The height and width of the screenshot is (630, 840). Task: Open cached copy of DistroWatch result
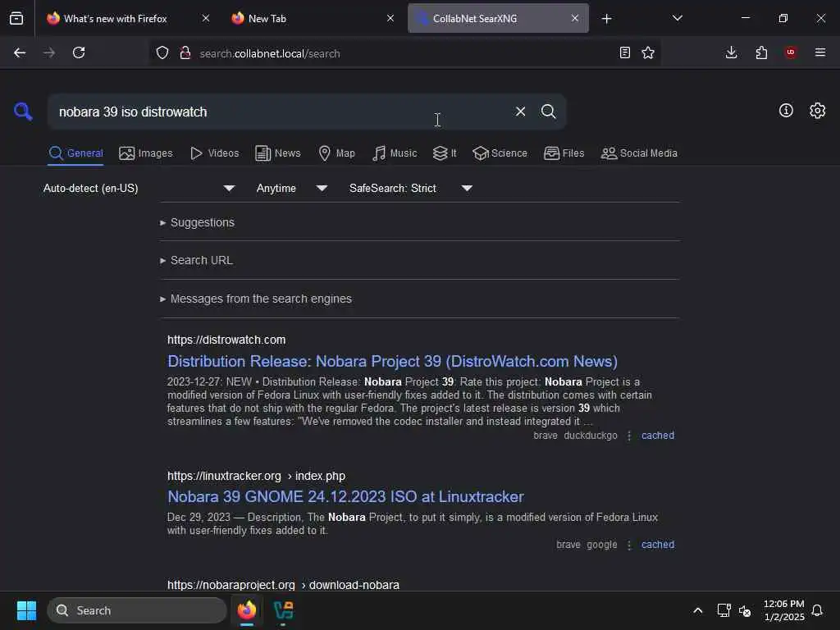point(657,436)
